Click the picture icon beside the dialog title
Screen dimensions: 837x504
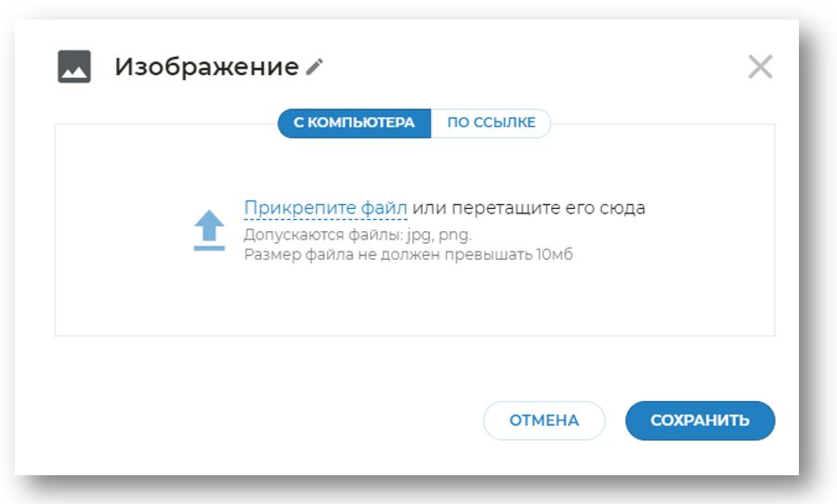pyautogui.click(x=74, y=67)
